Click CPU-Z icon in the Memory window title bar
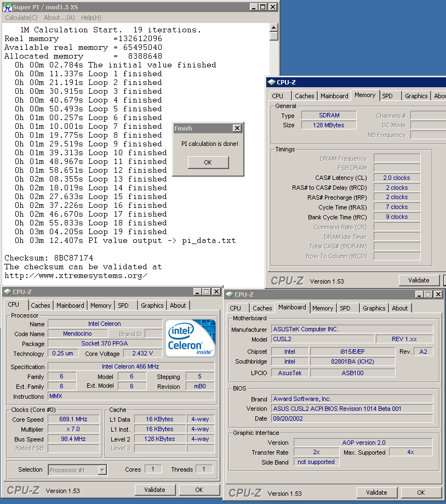Screen dimensions: 446x504 [271, 82]
